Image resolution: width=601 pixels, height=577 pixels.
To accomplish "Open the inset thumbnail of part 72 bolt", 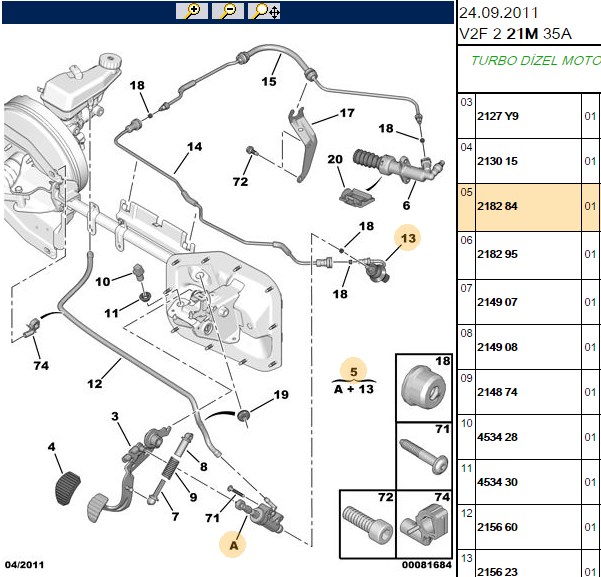I will pyautogui.click(x=368, y=524).
